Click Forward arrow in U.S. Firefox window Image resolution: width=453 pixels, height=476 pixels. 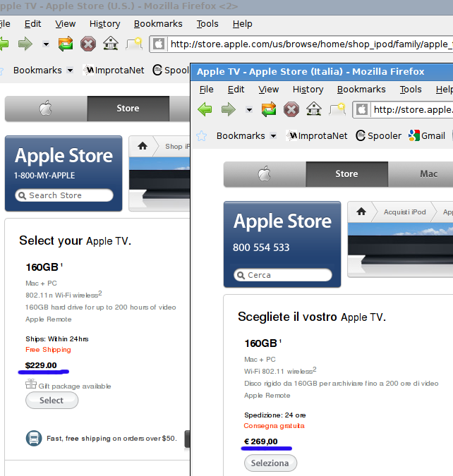click(25, 44)
